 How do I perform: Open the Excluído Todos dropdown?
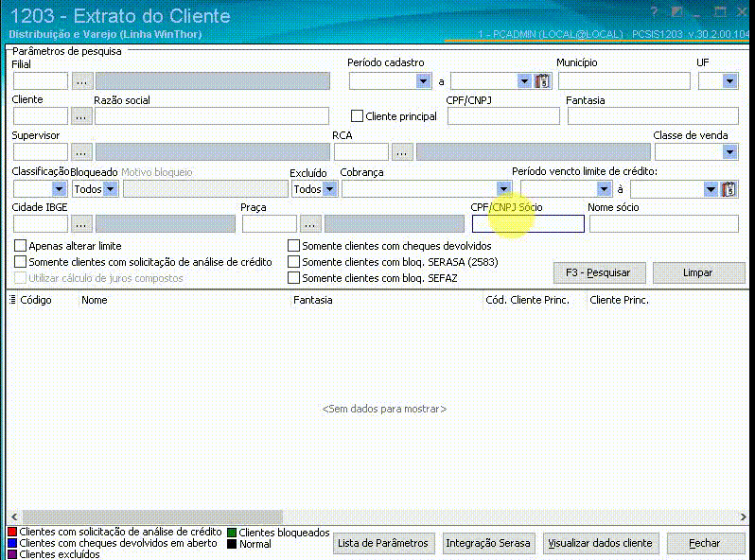pyautogui.click(x=330, y=189)
